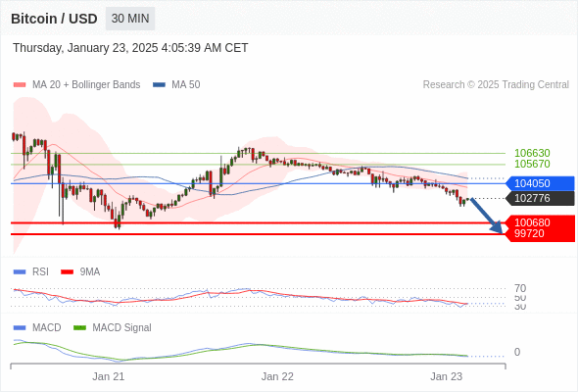The width and height of the screenshot is (578, 392).
Task: Click the green MACD Signal legend swatch
Action: click(x=79, y=328)
